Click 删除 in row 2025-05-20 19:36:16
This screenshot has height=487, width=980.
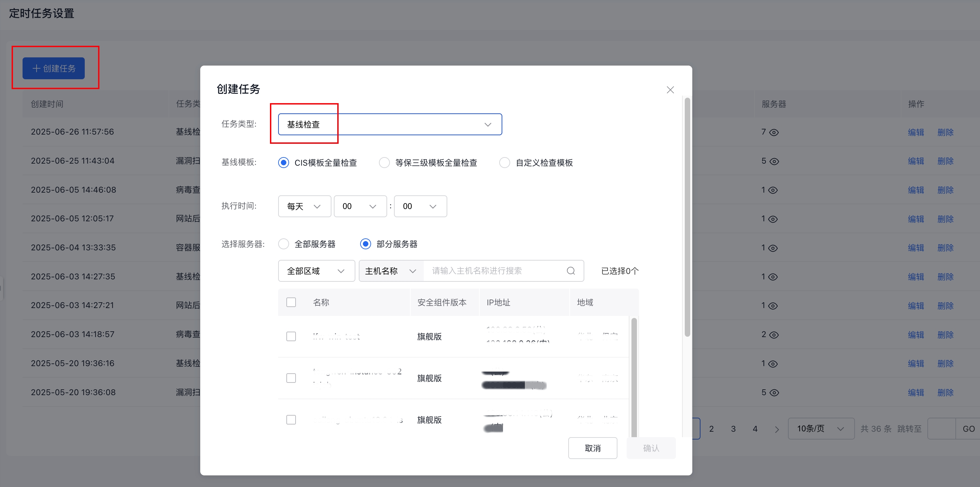coord(945,364)
